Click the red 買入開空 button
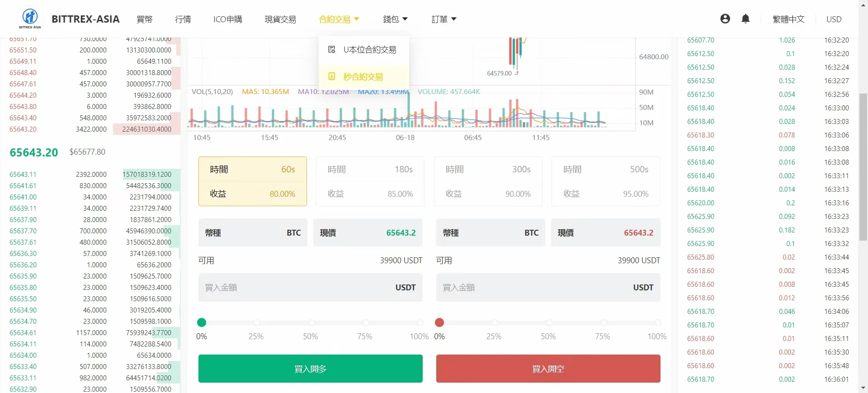 click(x=548, y=369)
